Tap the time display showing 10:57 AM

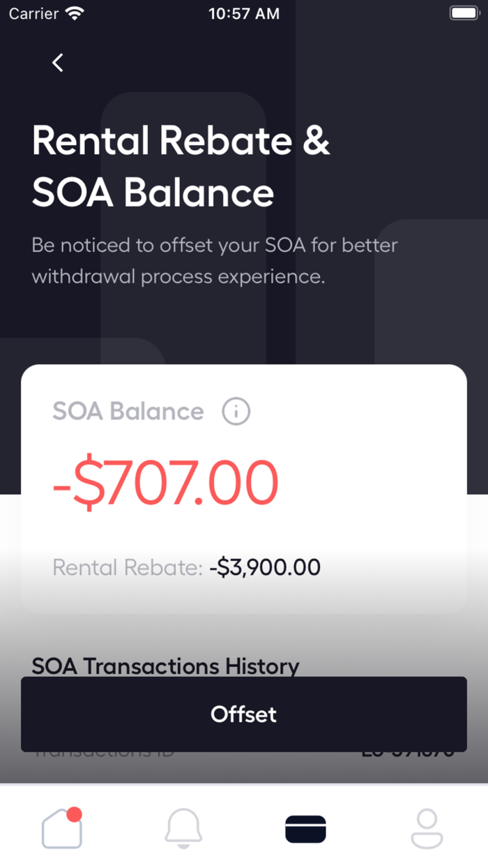click(243, 13)
